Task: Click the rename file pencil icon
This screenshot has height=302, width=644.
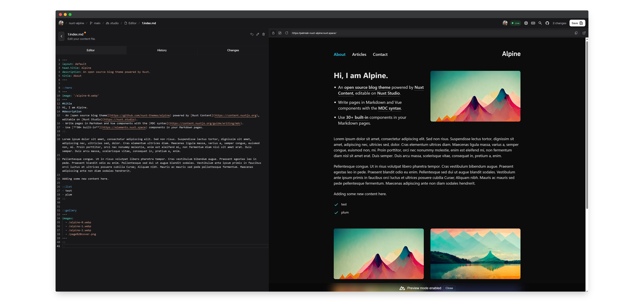Action: [257, 34]
